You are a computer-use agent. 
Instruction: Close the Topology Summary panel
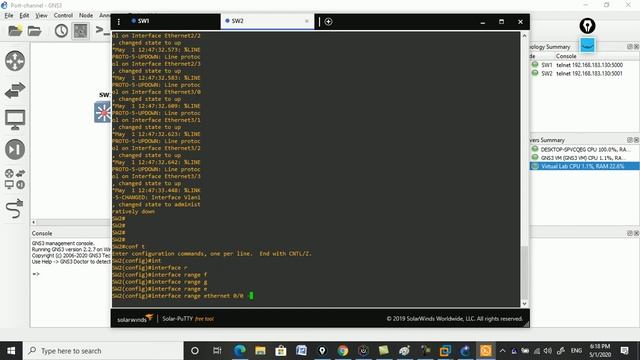coord(636,47)
